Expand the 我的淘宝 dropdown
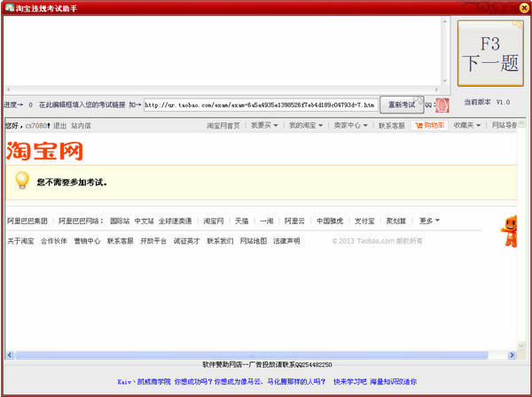 click(306, 126)
